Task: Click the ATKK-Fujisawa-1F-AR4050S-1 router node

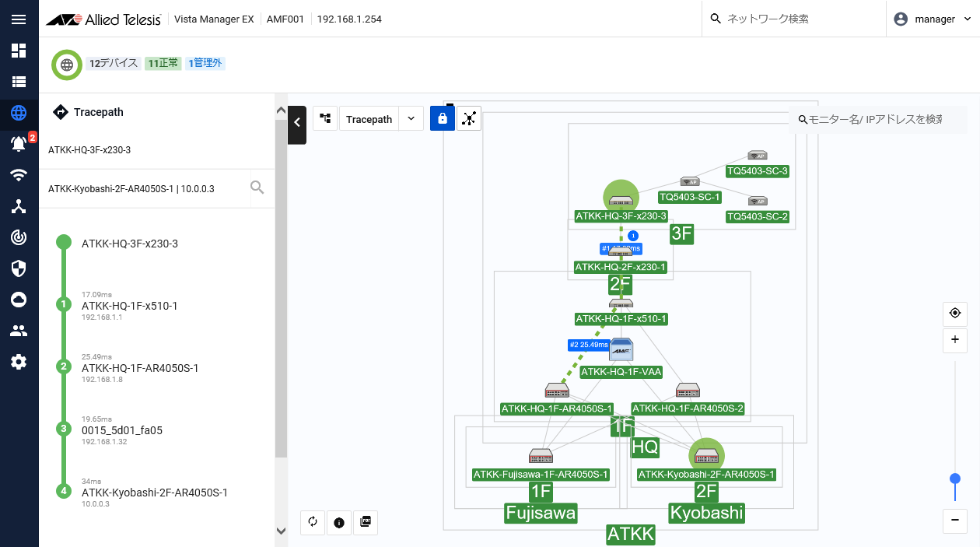Action: [541, 456]
